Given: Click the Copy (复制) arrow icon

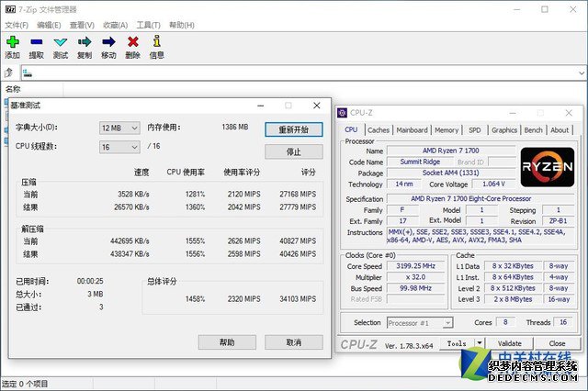Looking at the screenshot, I should (85, 42).
